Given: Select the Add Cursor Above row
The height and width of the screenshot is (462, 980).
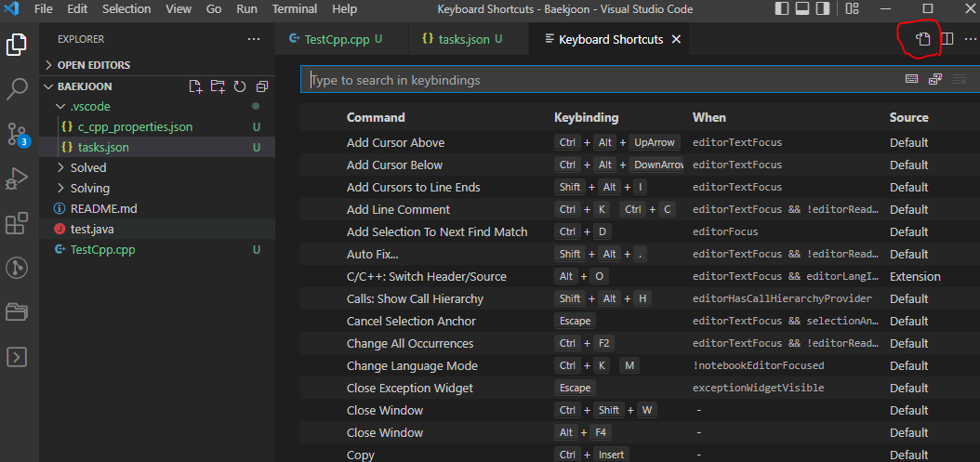Looking at the screenshot, I should click(640, 142).
